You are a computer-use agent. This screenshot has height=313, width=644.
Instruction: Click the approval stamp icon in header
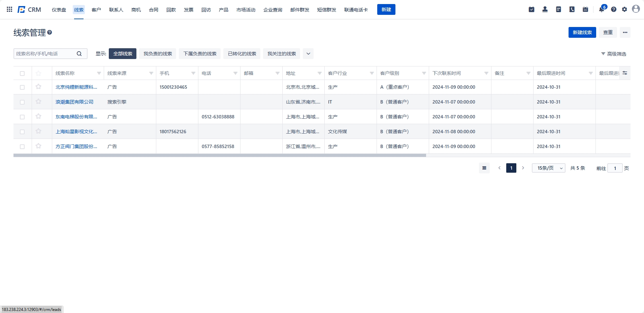click(x=545, y=9)
